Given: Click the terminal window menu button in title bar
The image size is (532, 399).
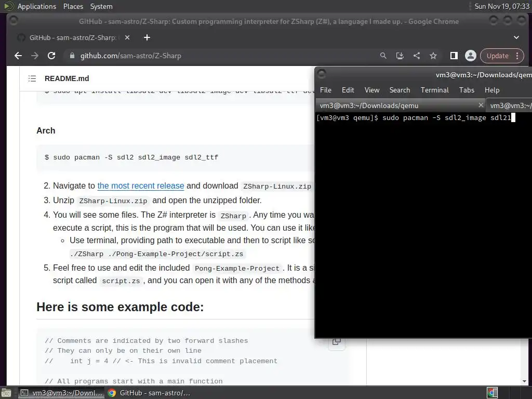Looking at the screenshot, I should pos(322,74).
